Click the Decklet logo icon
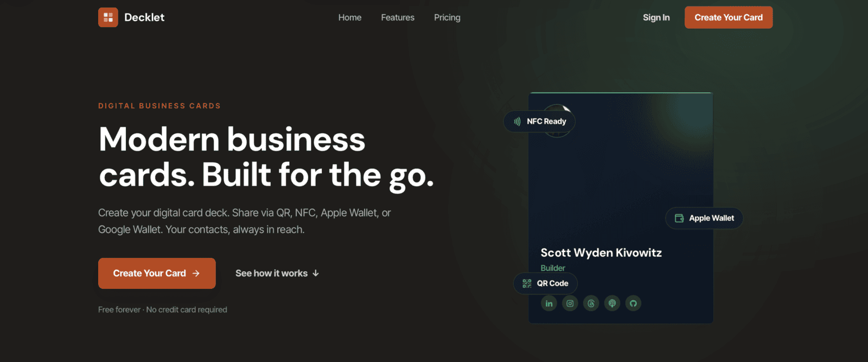The width and height of the screenshot is (868, 362). [108, 17]
